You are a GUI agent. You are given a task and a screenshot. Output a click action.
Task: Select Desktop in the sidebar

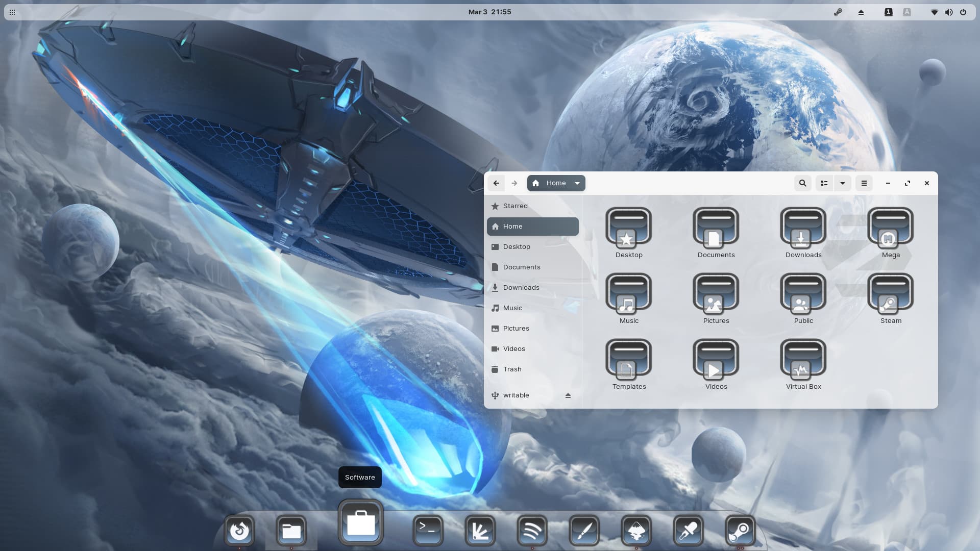(532, 247)
